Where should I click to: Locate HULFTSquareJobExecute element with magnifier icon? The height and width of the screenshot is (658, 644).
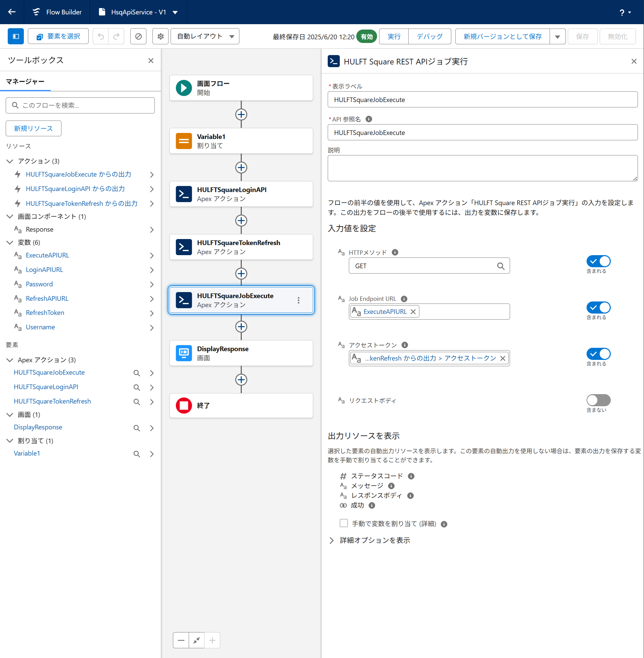point(137,373)
